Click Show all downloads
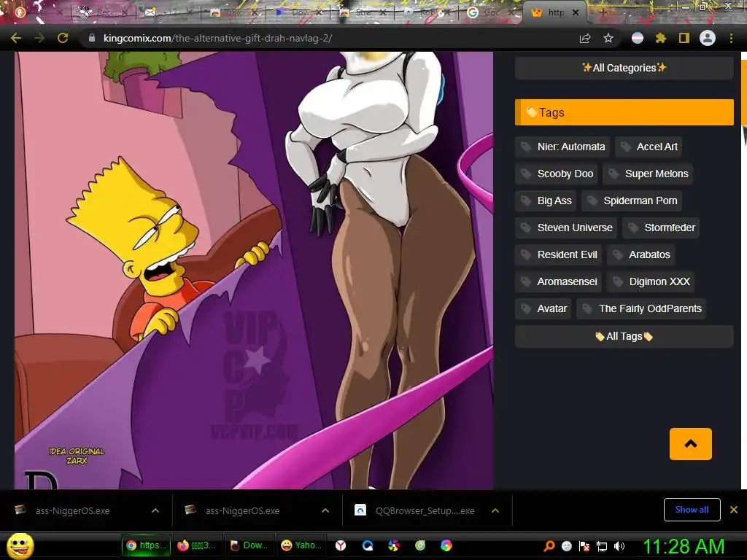 [x=692, y=510]
